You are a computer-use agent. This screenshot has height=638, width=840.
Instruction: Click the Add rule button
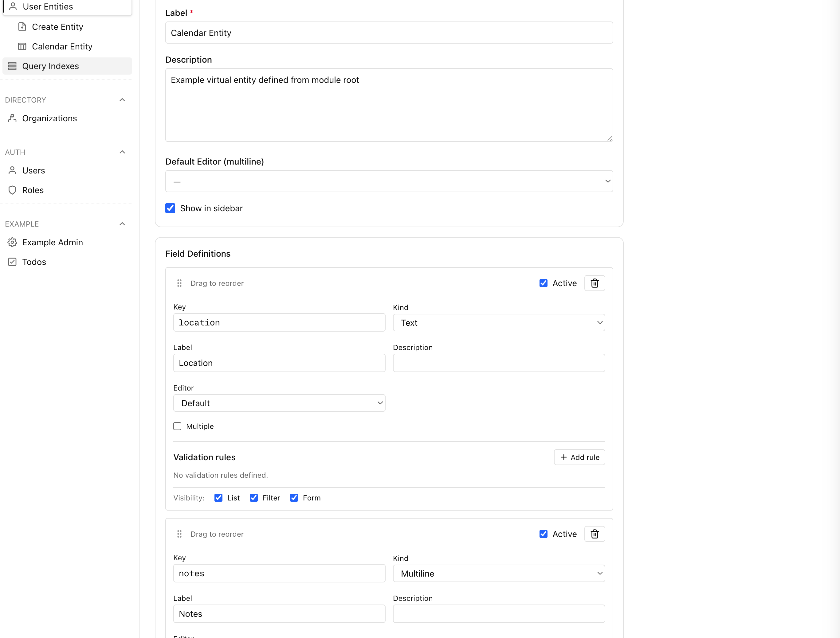coord(579,457)
